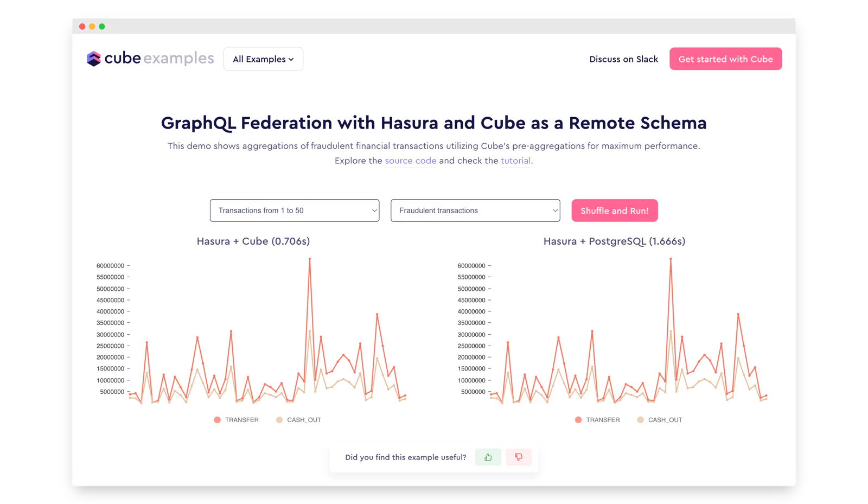Expand the Fraudulent transactions select box
This screenshot has width=868, height=504.
click(x=475, y=210)
